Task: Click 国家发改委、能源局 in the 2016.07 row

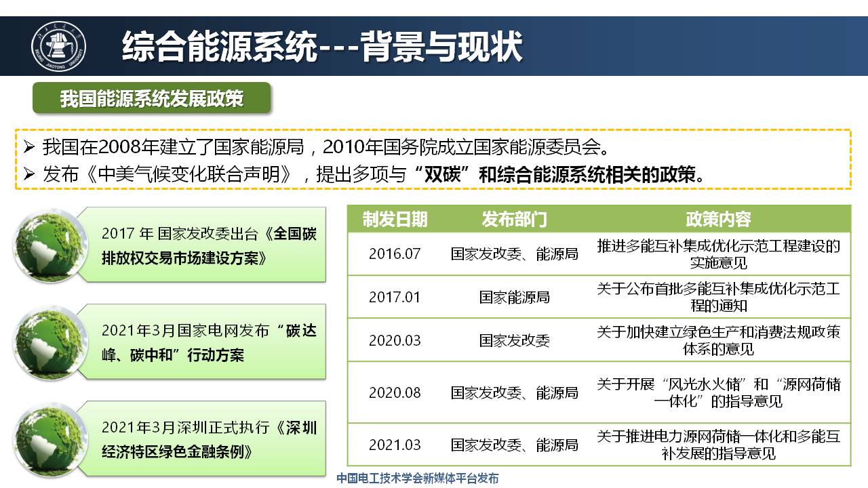Action: pyautogui.click(x=514, y=253)
